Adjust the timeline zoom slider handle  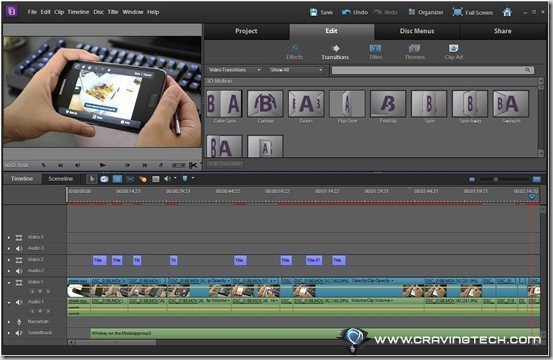click(x=496, y=179)
